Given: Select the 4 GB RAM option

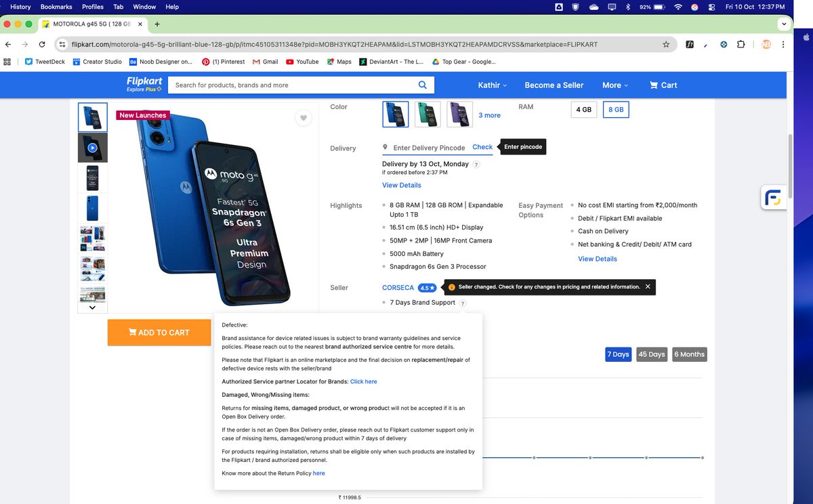Looking at the screenshot, I should [x=584, y=109].
